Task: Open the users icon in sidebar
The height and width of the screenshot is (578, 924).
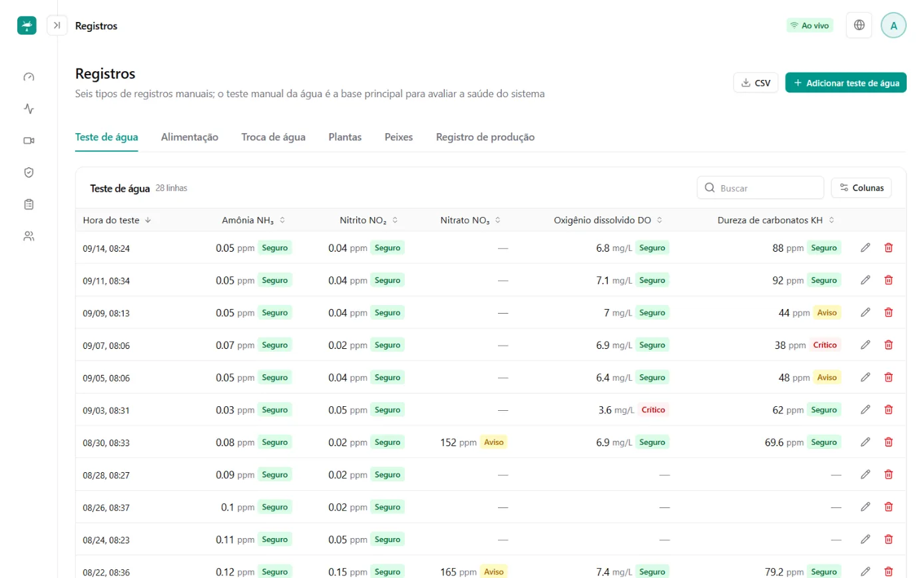Action: click(x=29, y=236)
